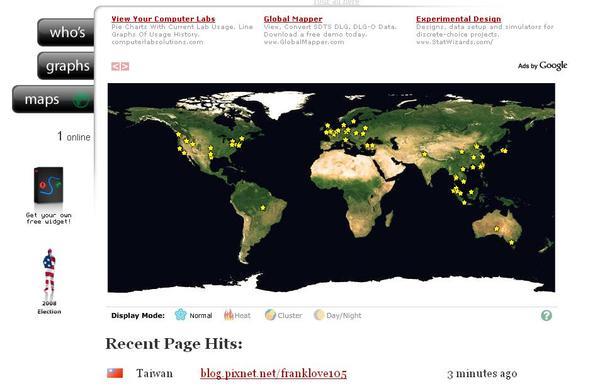Click the Get your own free widget text

[x=49, y=218]
